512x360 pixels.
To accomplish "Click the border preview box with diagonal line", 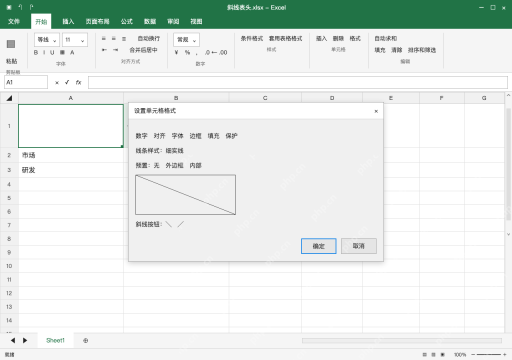I will click(185, 195).
